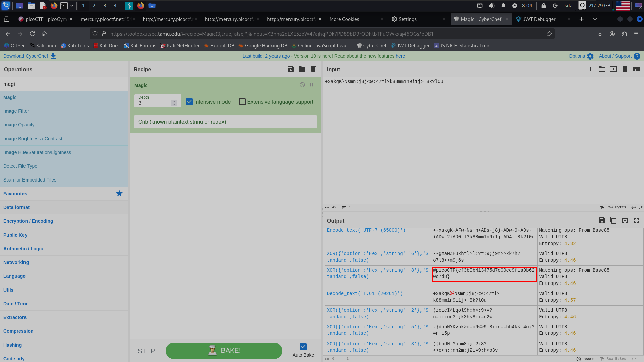Copy output to clipboard
The image size is (644, 362).
coord(613,221)
